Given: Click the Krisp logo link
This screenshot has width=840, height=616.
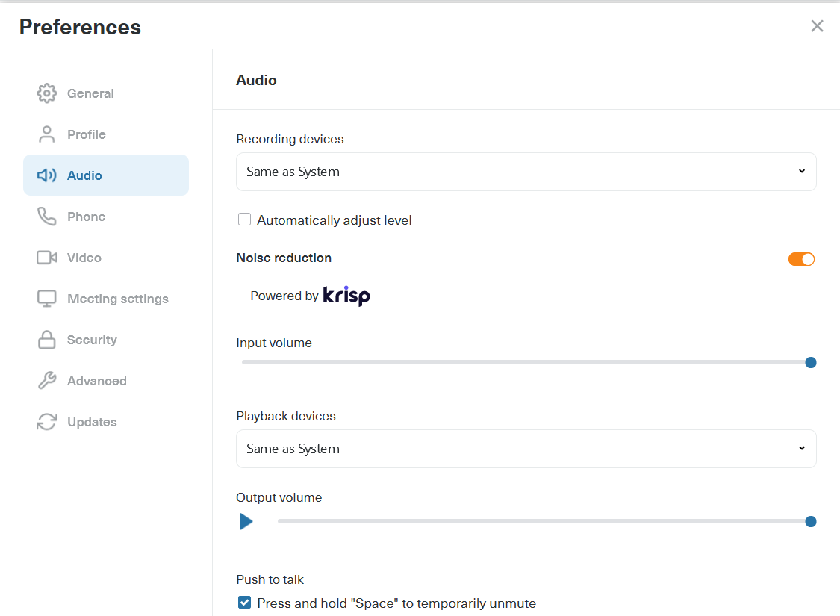Looking at the screenshot, I should (x=346, y=296).
